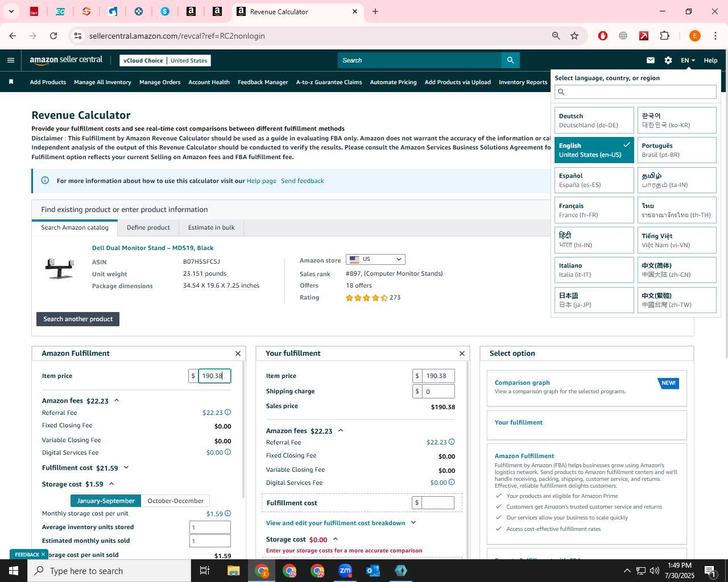Screen dimensions: 728x582
Task: Click info icon beside Your fulfillment Referral Fee
Action: coord(452,442)
